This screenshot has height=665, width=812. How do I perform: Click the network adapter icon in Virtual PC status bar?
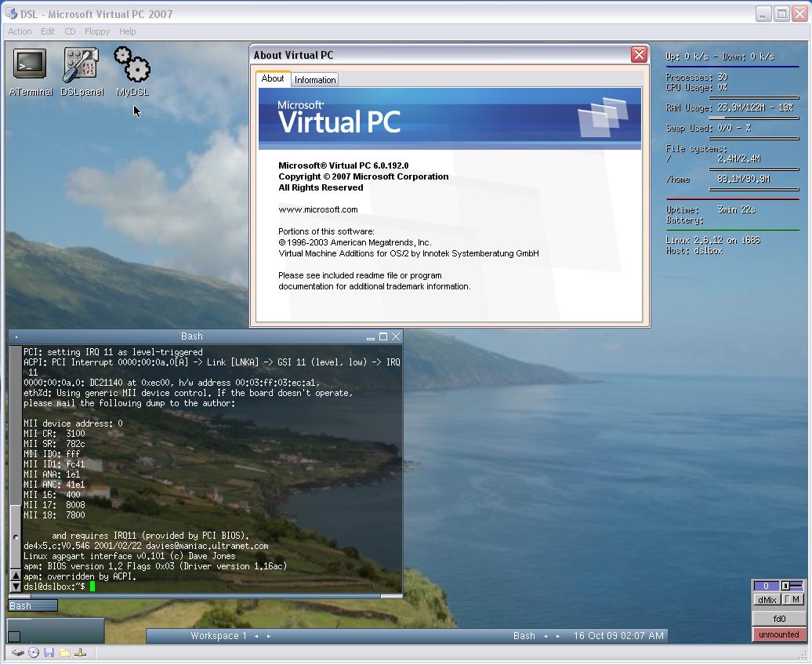[x=81, y=652]
